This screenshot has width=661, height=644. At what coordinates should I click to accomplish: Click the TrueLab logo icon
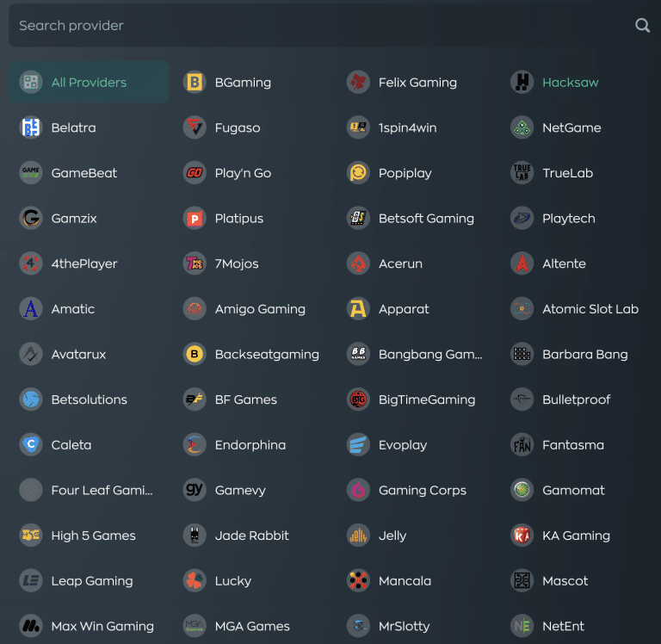(522, 173)
